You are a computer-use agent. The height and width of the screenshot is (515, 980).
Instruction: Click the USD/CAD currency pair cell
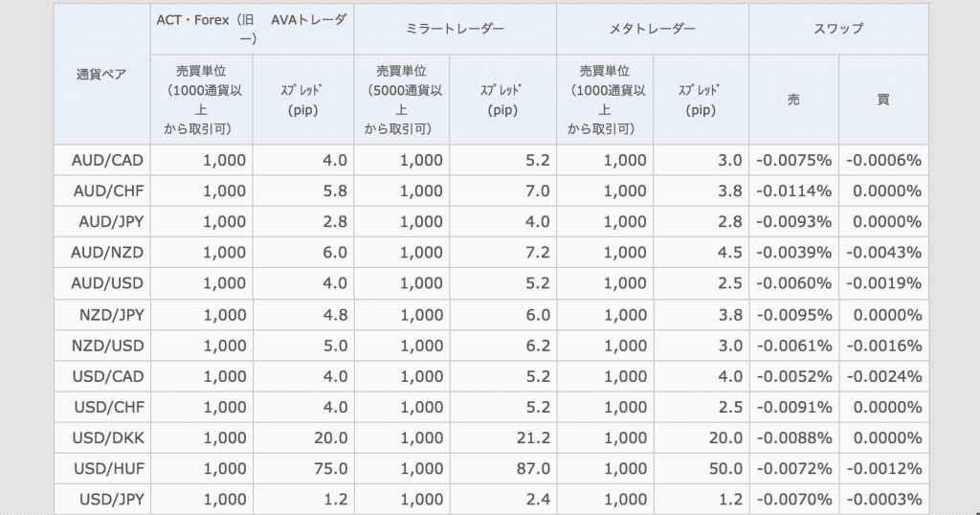[101, 377]
